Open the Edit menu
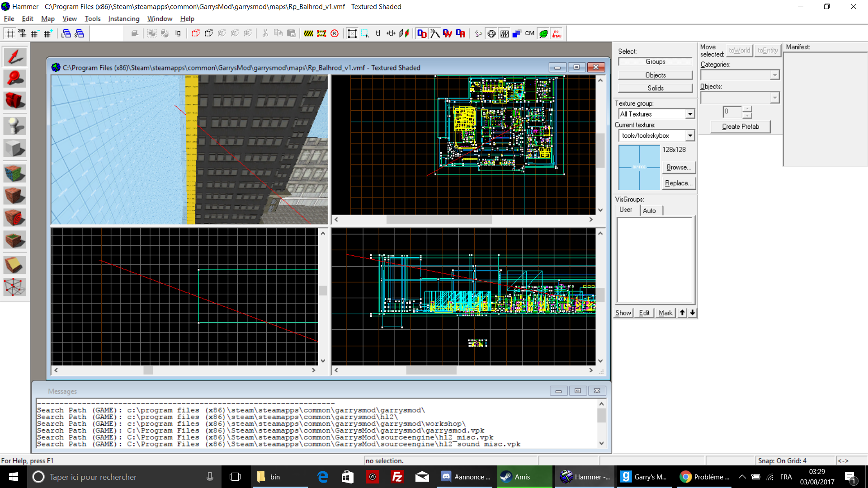Viewport: 868px width, 488px height. click(28, 19)
